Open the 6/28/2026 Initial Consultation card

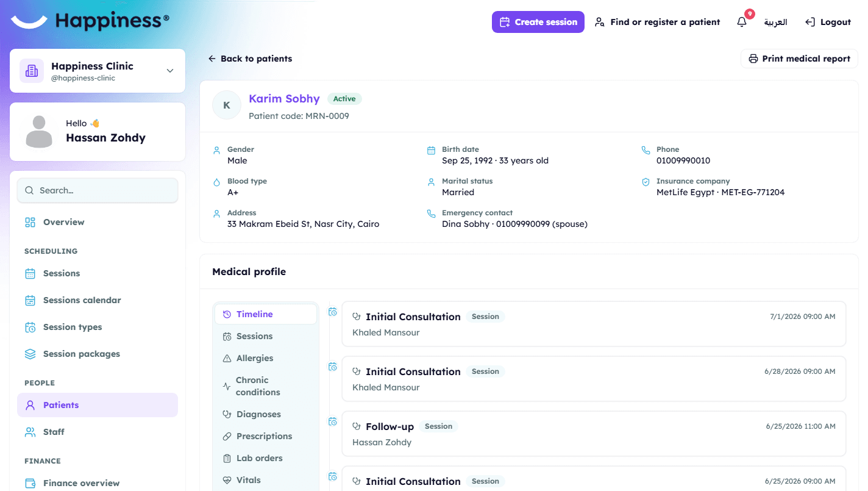point(594,379)
